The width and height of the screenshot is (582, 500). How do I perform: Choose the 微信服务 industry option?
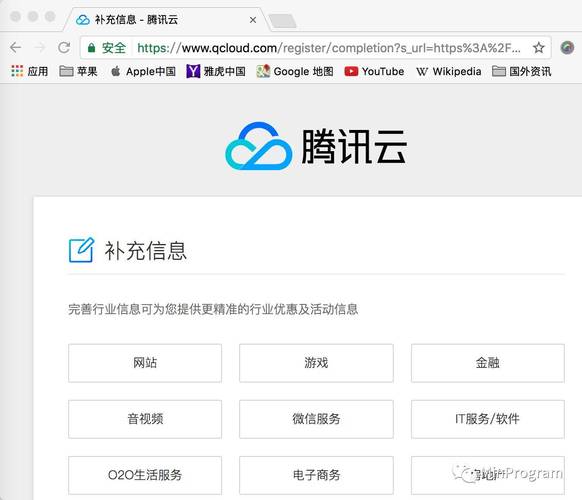point(316,419)
